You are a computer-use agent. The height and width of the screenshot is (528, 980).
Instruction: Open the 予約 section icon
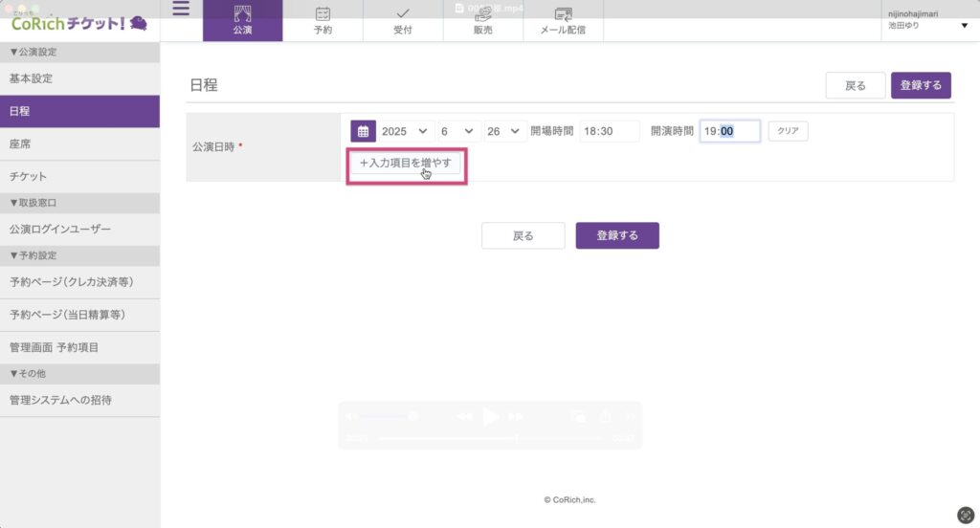click(323, 20)
